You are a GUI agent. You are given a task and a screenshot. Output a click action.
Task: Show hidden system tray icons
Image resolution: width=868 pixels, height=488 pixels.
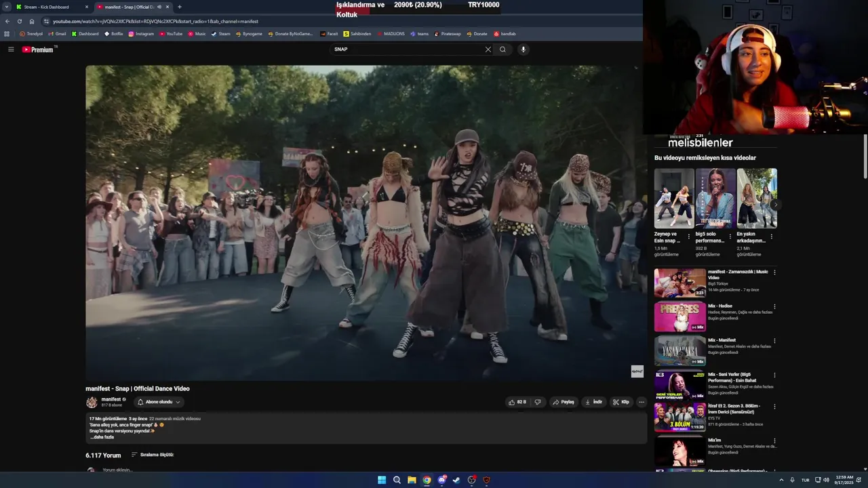781,480
